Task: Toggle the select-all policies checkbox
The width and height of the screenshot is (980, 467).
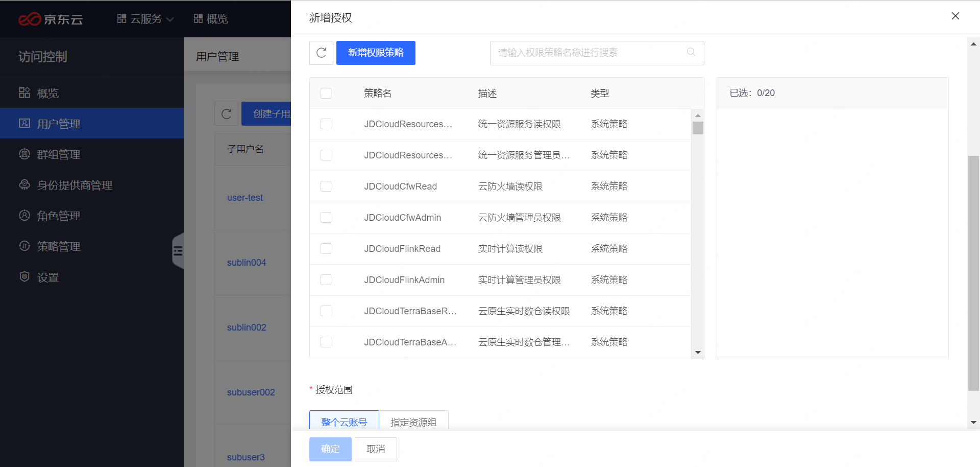Action: pyautogui.click(x=326, y=93)
